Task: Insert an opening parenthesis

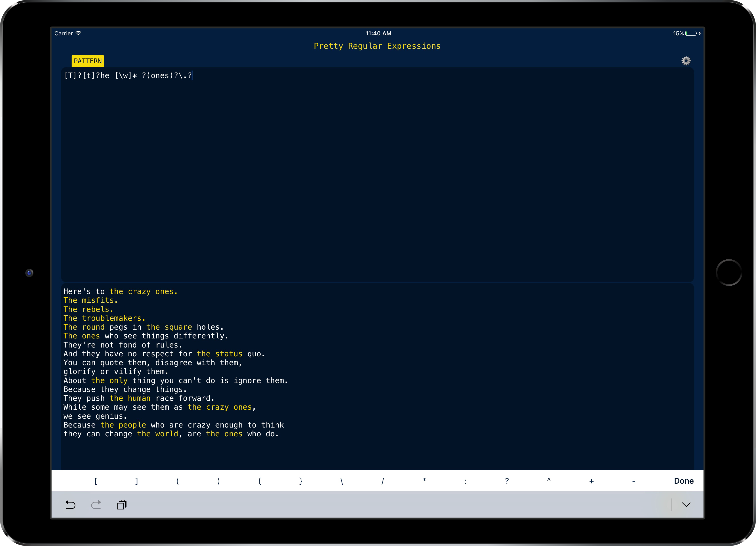Action: point(178,481)
